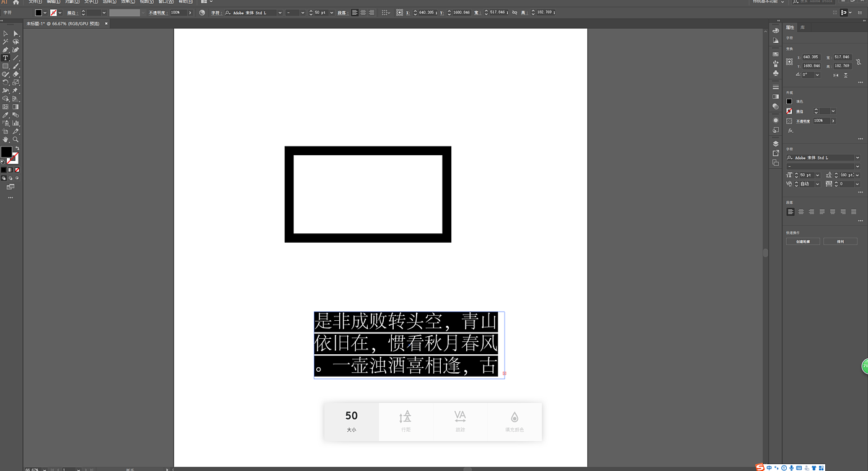The width and height of the screenshot is (868, 471).
Task: Expand the font size dropdown in control bar
Action: click(x=332, y=12)
